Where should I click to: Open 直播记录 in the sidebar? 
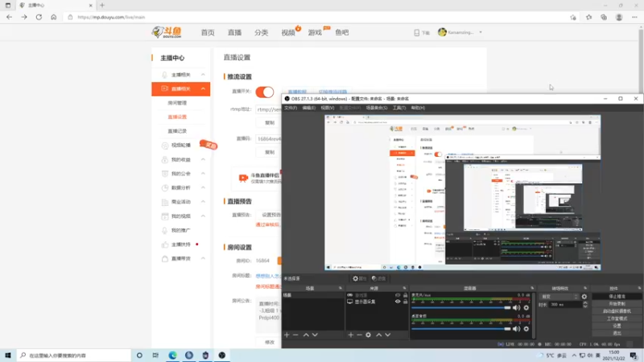click(177, 131)
